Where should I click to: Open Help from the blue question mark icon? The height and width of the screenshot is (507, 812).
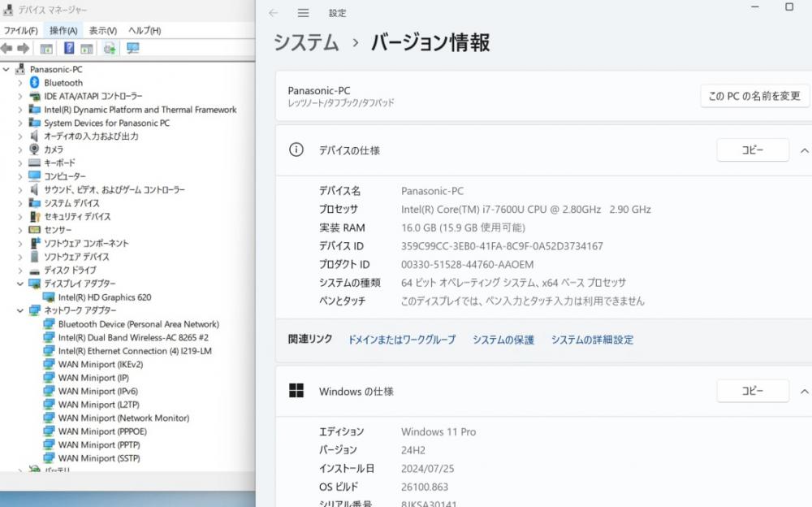click(69, 48)
